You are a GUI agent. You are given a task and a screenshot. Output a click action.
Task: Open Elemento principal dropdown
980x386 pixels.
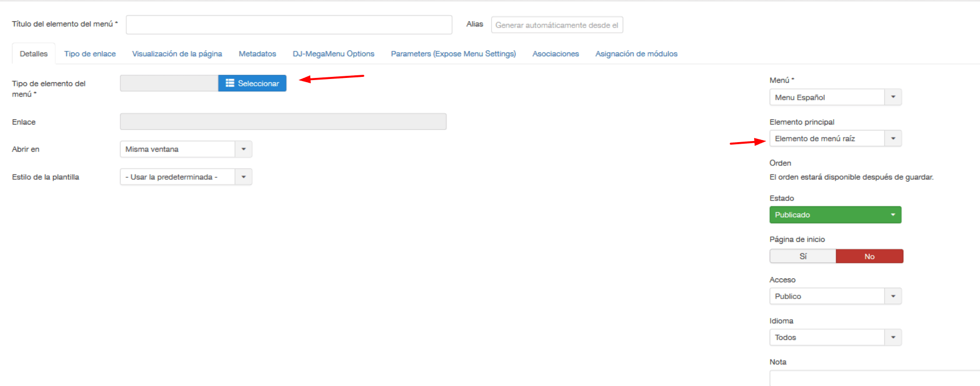835,138
